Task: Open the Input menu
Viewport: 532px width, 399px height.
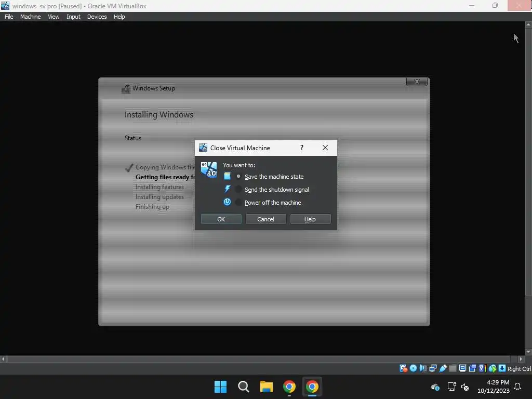Action: [x=73, y=17]
